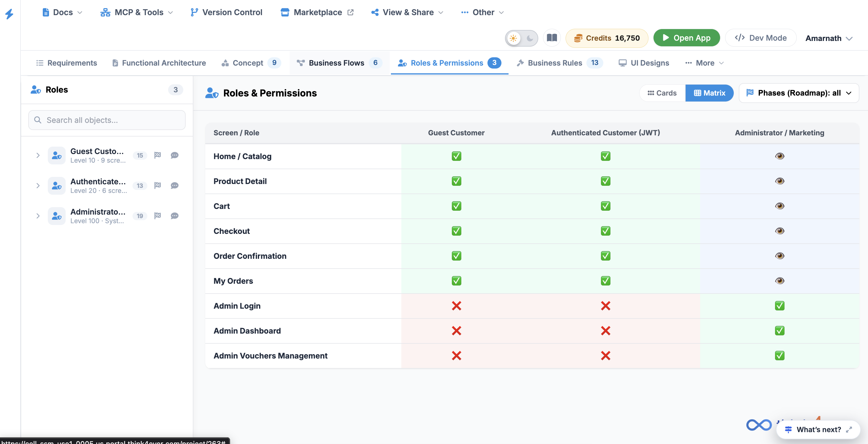Click the Dev Mode button

tap(760, 38)
